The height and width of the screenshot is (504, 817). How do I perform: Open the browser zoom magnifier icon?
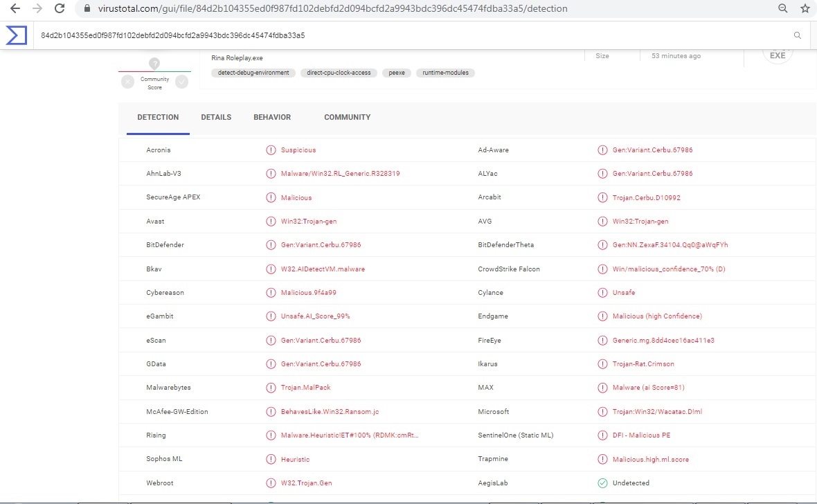(x=782, y=8)
